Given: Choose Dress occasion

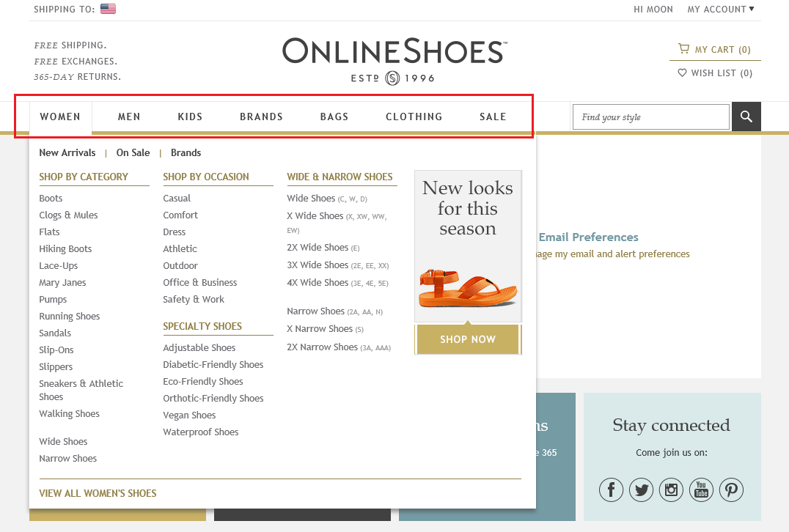Looking at the screenshot, I should point(174,232).
